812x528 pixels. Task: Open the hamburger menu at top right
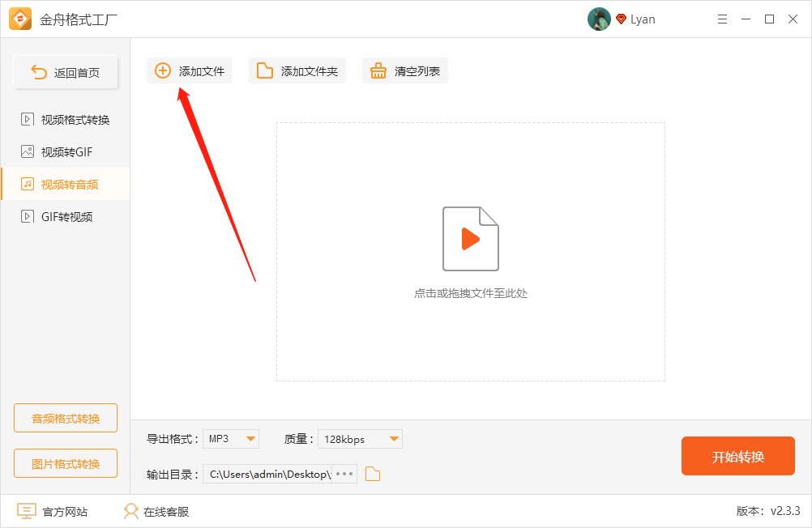point(722,19)
